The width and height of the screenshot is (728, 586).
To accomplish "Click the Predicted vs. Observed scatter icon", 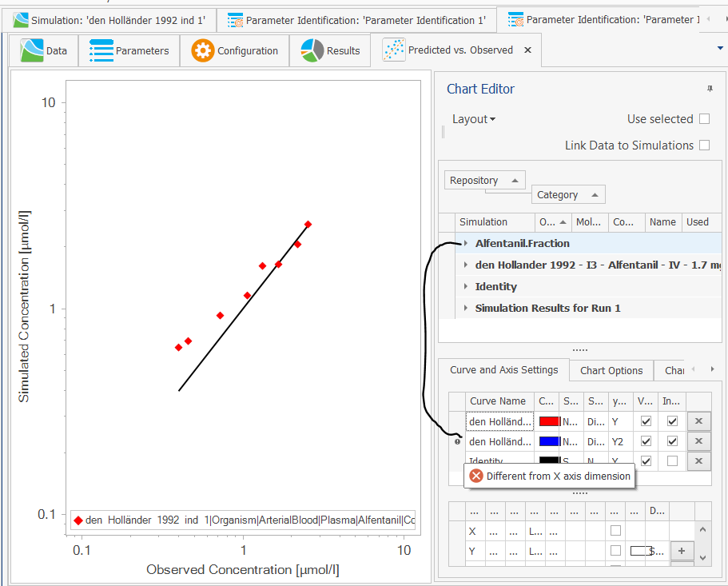I will click(x=393, y=49).
